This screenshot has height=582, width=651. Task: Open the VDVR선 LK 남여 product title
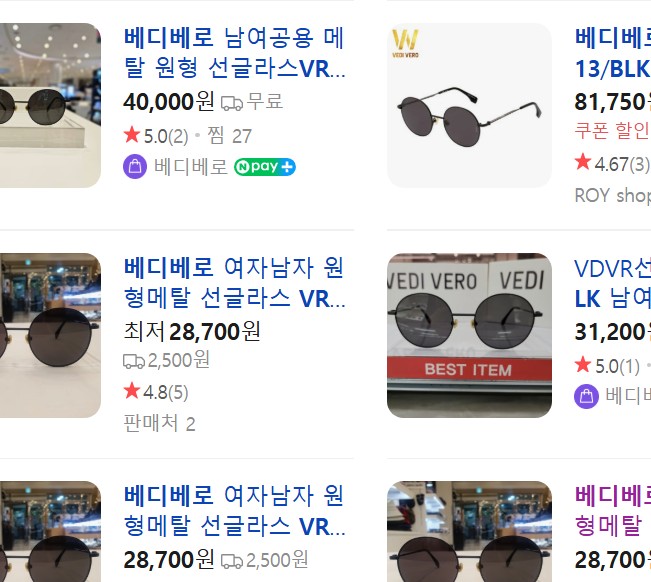[x=612, y=283]
